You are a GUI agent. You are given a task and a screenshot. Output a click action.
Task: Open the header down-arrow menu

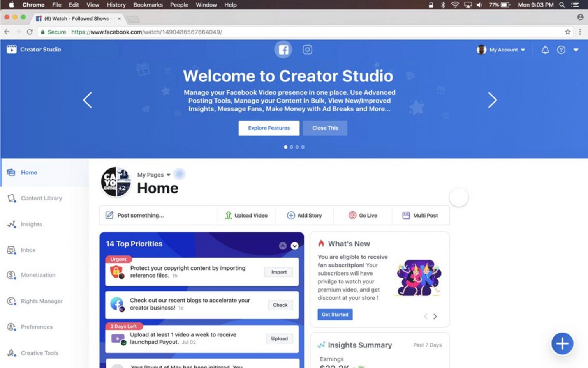point(576,50)
